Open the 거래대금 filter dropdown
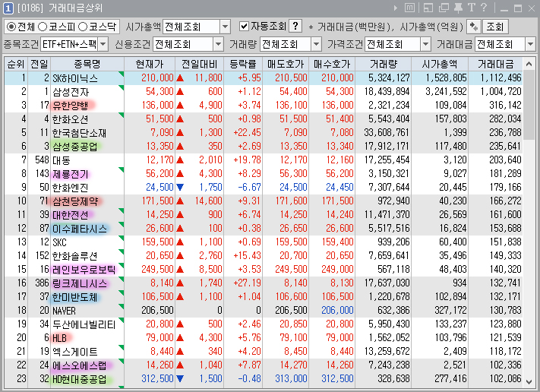Viewport: 540px width, 392px height. pos(530,44)
